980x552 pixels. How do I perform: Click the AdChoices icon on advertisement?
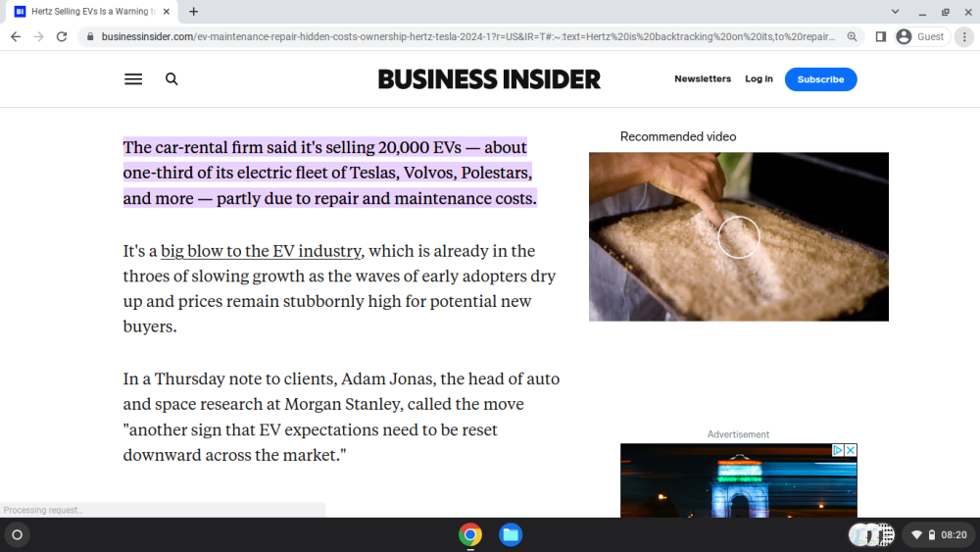click(838, 450)
